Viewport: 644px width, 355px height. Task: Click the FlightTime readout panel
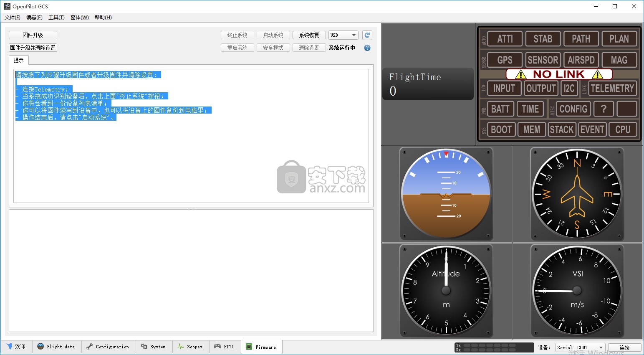click(x=428, y=84)
